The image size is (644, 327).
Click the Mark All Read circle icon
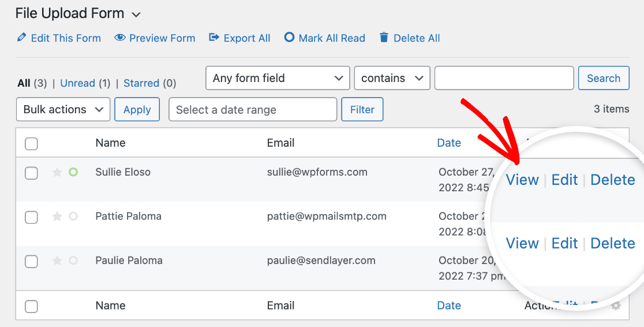click(x=290, y=38)
